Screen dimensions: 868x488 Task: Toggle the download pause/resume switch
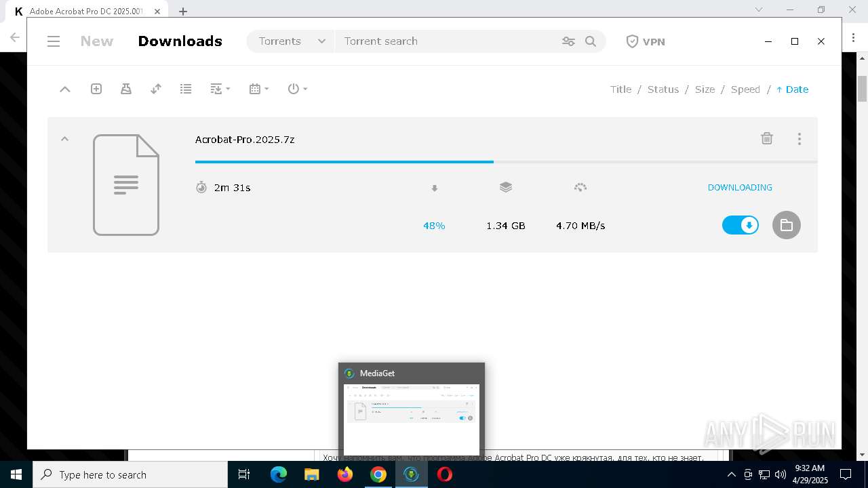[x=741, y=225]
